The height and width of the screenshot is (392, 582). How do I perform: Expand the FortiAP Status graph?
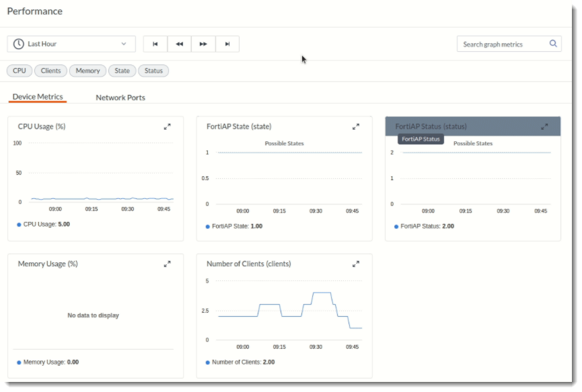point(544,127)
